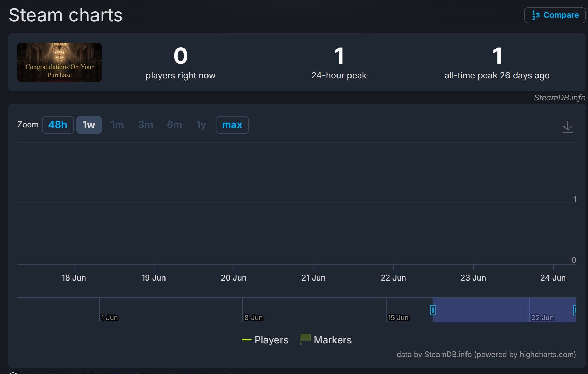This screenshot has height=374, width=588.
Task: Click the SteamDB.info credit text
Action: 560,98
